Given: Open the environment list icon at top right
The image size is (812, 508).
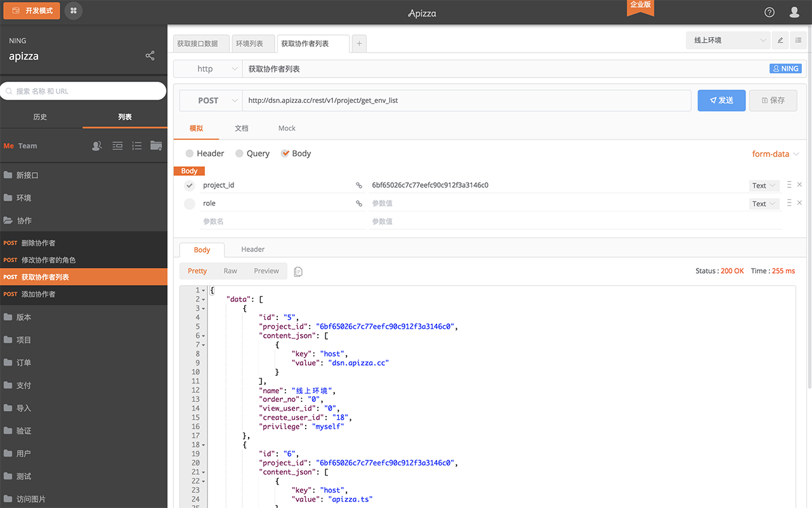Looking at the screenshot, I should click(x=799, y=39).
